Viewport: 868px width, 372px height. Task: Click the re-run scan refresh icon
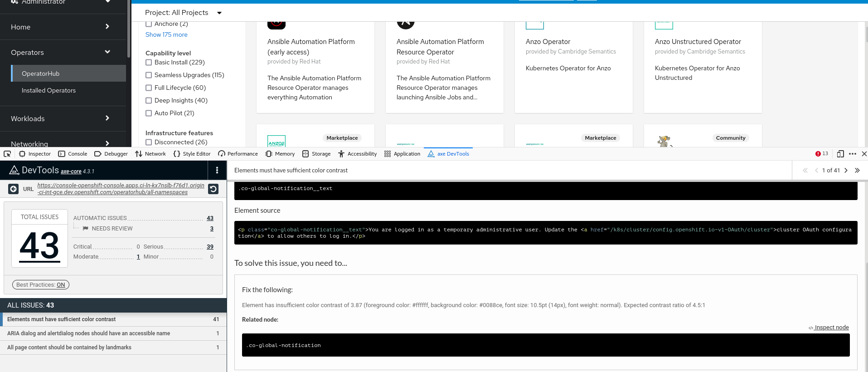coord(213,189)
